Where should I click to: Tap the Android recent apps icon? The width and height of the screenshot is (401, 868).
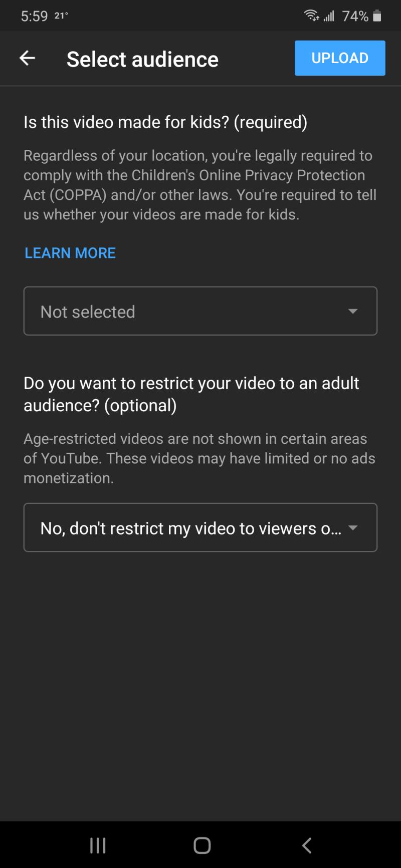98,845
